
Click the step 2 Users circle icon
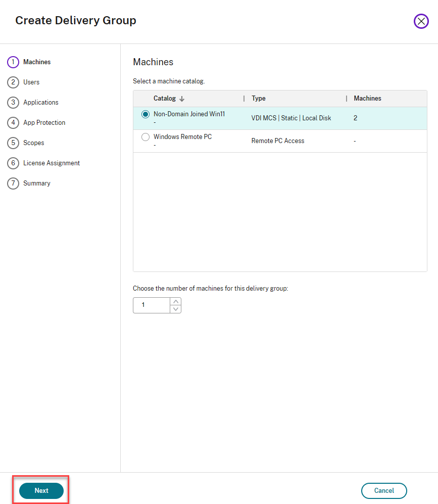[13, 82]
